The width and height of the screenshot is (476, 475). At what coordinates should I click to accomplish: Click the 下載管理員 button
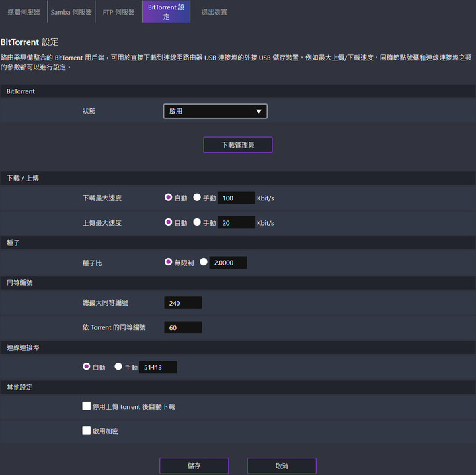click(238, 145)
